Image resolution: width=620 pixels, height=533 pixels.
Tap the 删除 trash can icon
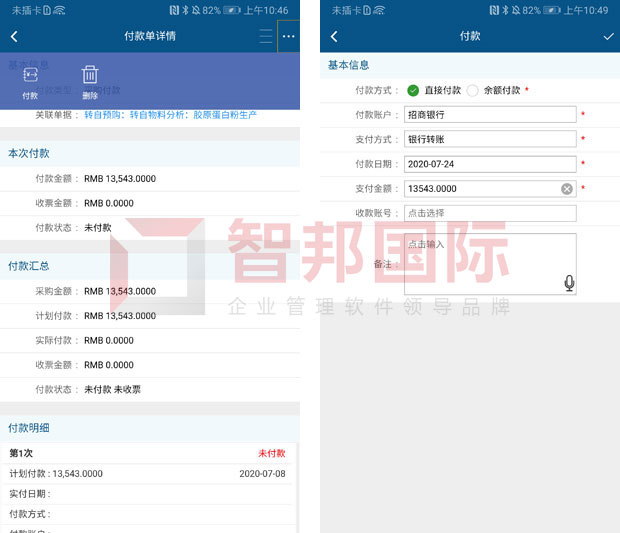pos(90,80)
